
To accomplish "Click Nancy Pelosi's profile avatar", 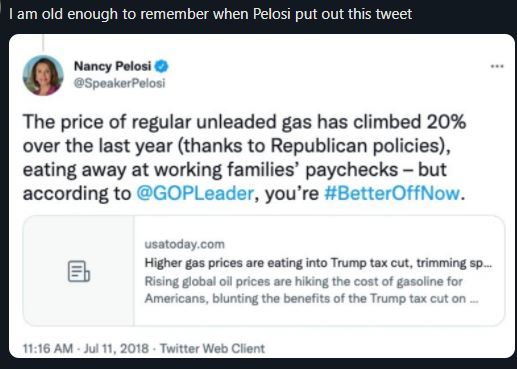I will tap(43, 75).
